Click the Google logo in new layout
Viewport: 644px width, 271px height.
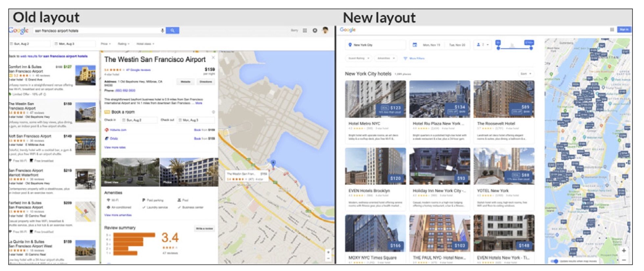click(x=348, y=30)
